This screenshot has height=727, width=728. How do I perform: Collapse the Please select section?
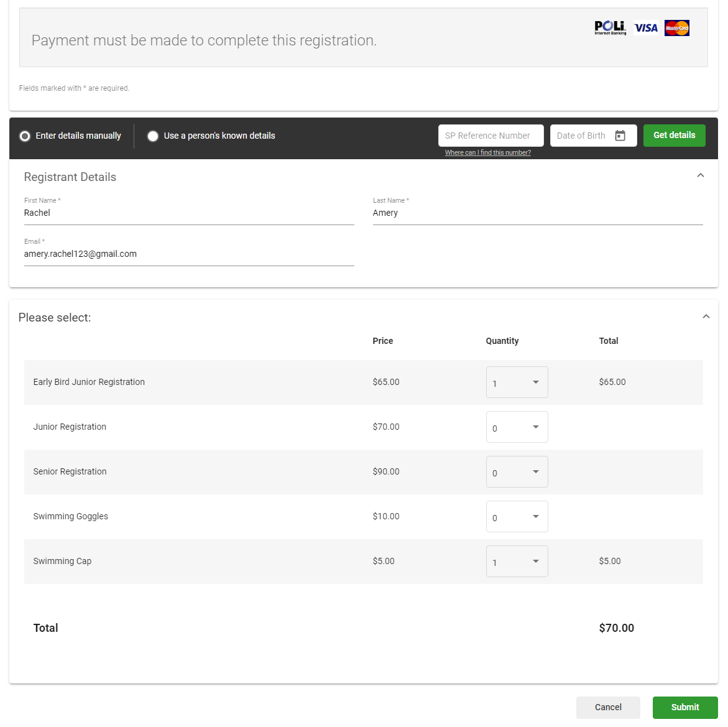pos(706,317)
